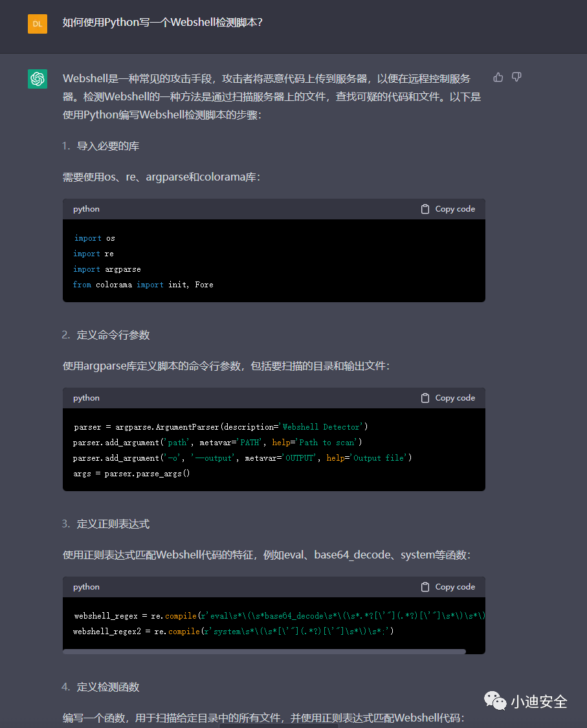
Task: Click the heading '导入必要的库'
Action: tap(107, 146)
